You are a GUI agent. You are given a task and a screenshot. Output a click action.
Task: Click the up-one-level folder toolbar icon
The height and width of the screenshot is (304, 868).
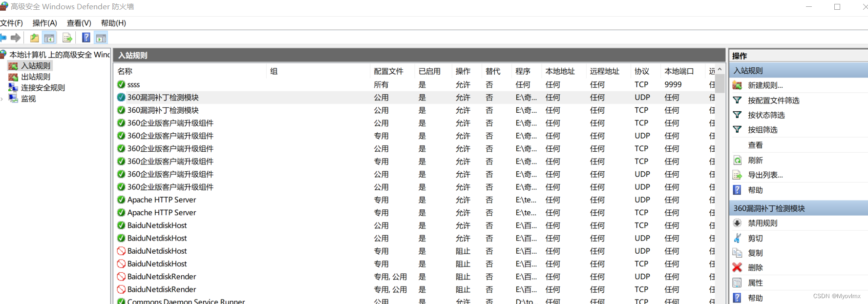point(34,38)
